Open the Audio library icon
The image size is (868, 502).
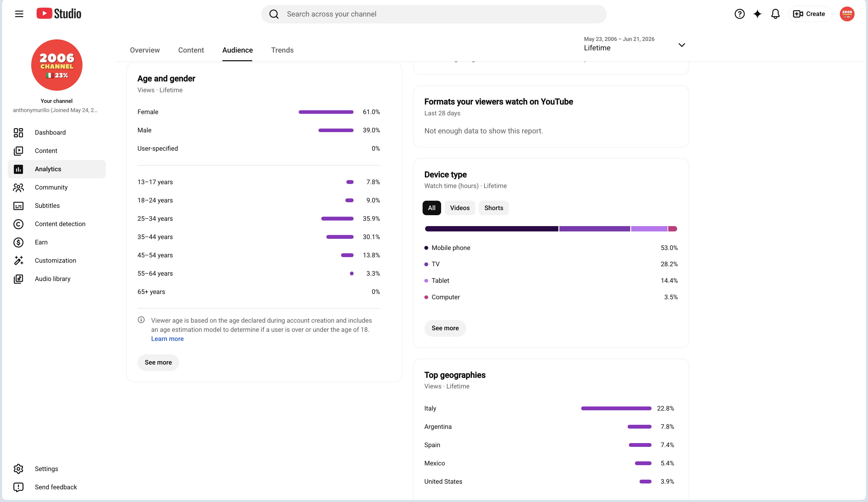point(18,279)
